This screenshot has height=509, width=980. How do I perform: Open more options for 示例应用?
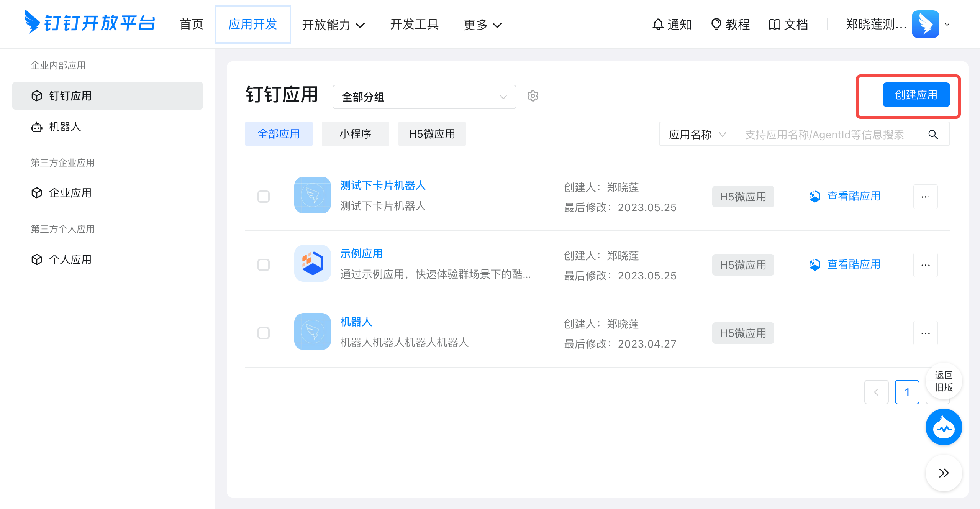pos(925,265)
